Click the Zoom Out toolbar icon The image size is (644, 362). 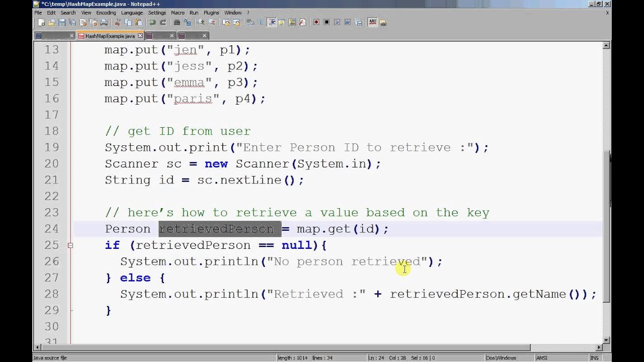pyautogui.click(x=212, y=22)
